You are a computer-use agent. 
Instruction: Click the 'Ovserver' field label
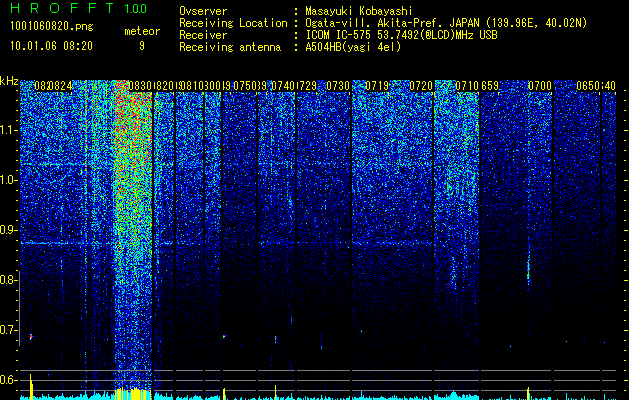point(203,11)
